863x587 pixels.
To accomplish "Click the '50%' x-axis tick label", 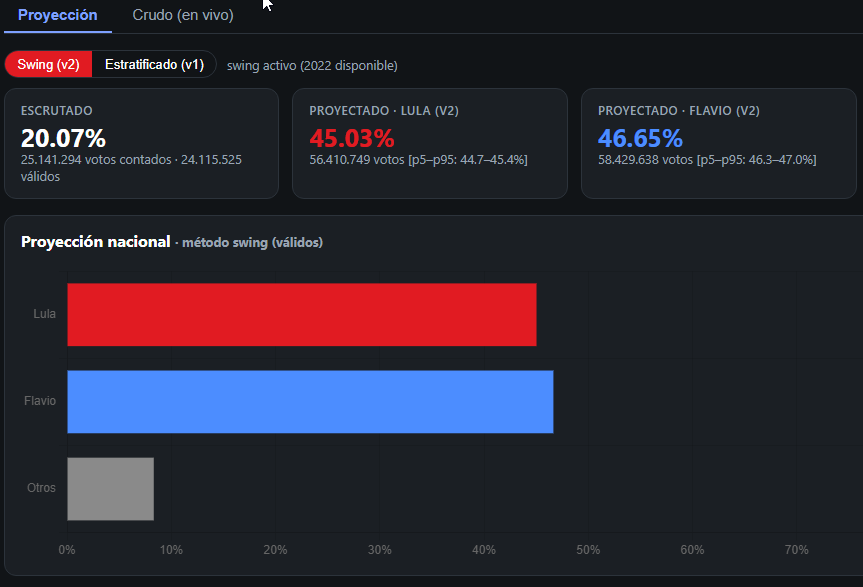I will pyautogui.click(x=588, y=550).
